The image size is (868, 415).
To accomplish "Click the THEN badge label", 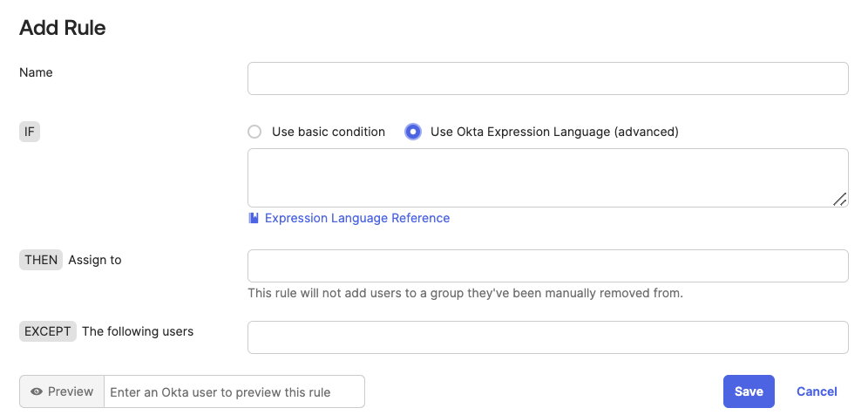I will click(x=41, y=260).
